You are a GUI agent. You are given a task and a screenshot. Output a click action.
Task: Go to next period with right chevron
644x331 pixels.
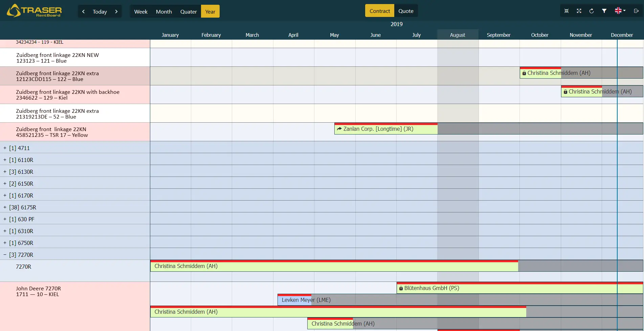[x=116, y=12]
